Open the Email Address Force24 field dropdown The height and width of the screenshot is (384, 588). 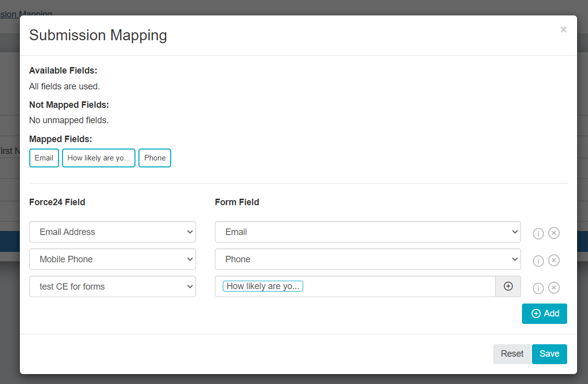113,232
